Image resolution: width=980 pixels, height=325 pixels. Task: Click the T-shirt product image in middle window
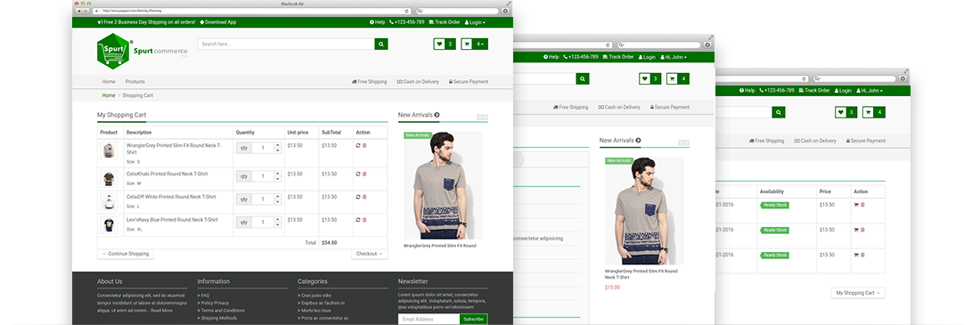644,211
